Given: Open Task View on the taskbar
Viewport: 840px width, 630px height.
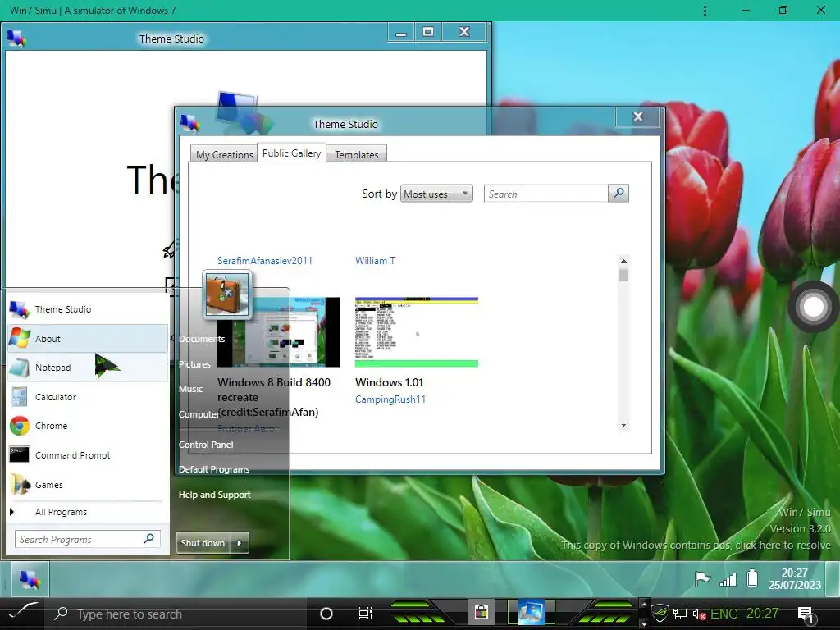Looking at the screenshot, I should coord(365,614).
